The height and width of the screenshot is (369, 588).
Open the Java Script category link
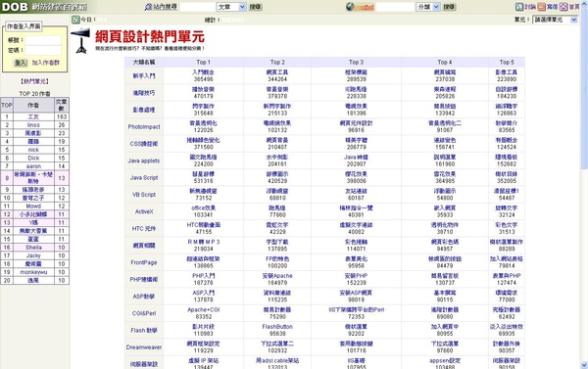tap(144, 177)
